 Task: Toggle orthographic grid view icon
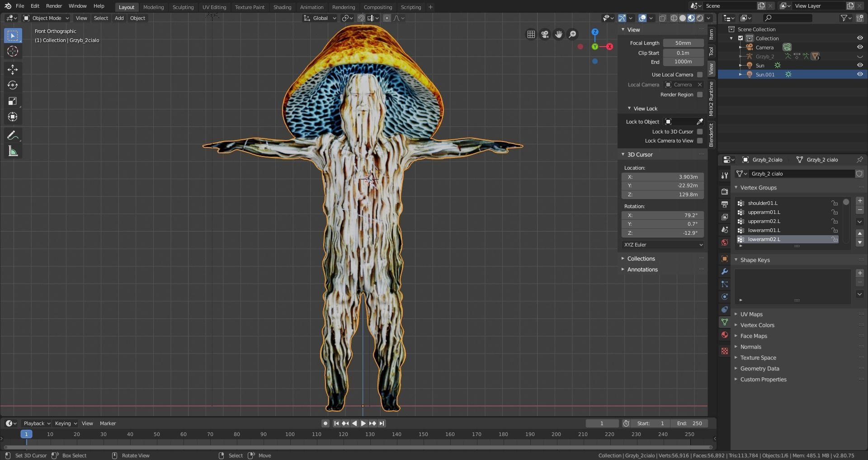531,34
